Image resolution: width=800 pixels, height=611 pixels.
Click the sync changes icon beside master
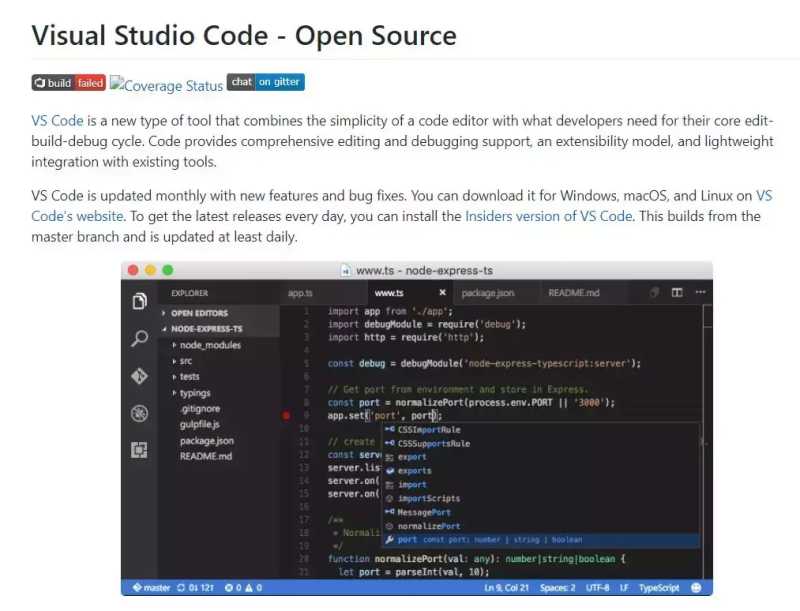click(182, 588)
